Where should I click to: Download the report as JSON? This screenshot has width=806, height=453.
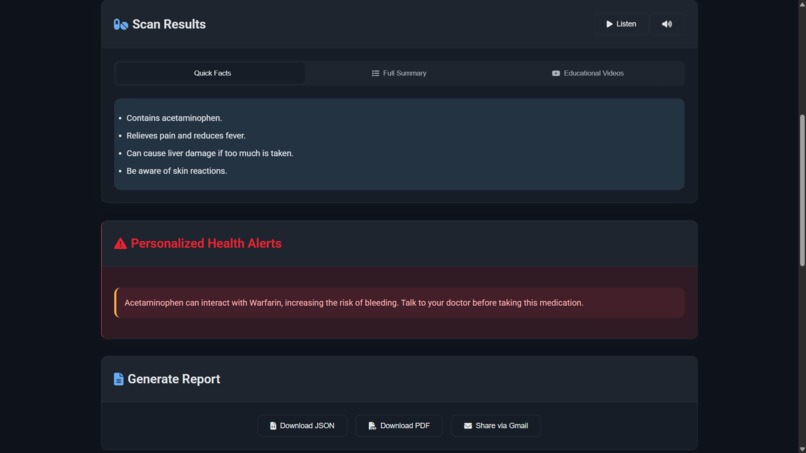tap(302, 426)
